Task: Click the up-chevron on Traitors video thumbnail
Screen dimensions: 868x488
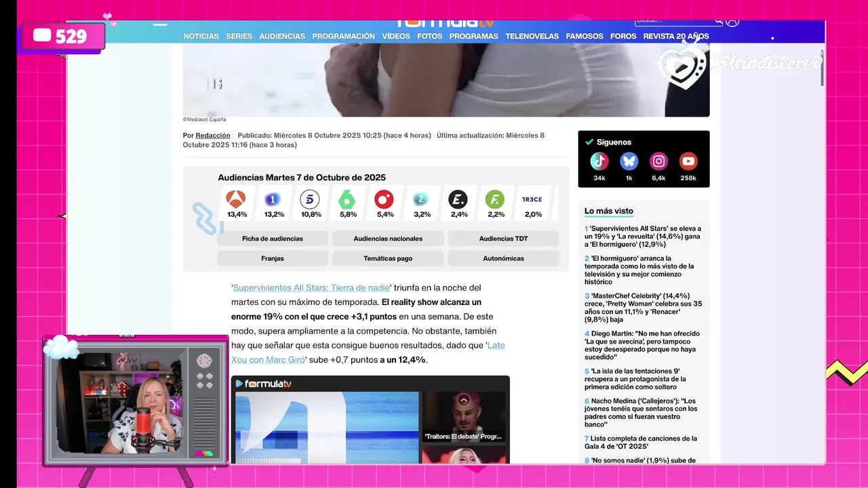Action: 464,400
